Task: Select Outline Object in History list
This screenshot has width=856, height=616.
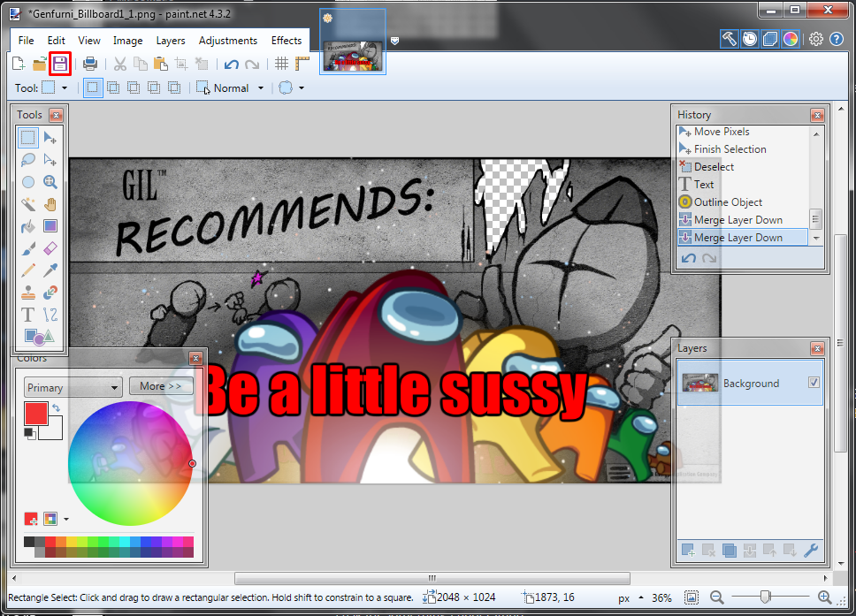Action: click(x=727, y=202)
